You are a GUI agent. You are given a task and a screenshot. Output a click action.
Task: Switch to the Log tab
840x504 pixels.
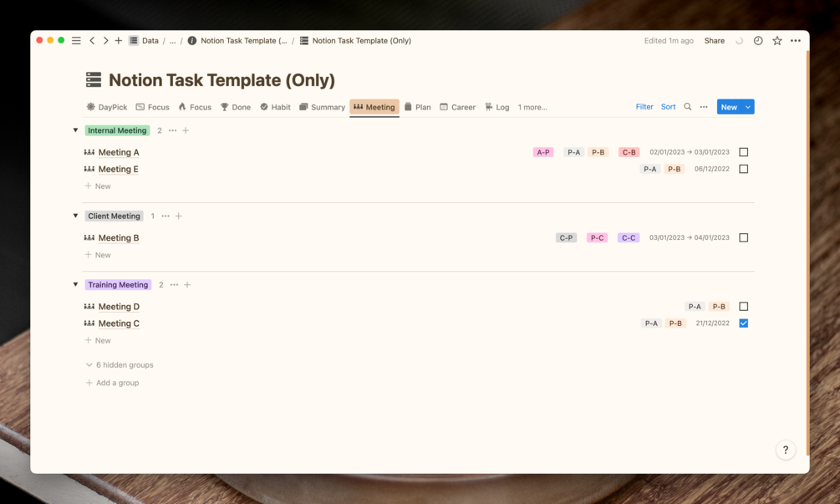tap(497, 107)
